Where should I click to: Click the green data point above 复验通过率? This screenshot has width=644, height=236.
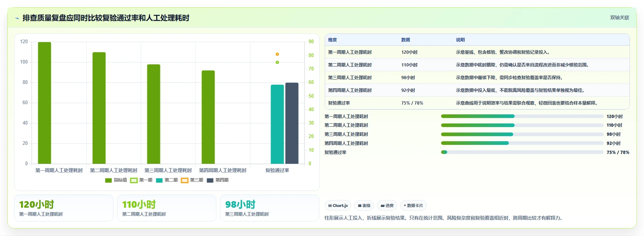[277, 62]
